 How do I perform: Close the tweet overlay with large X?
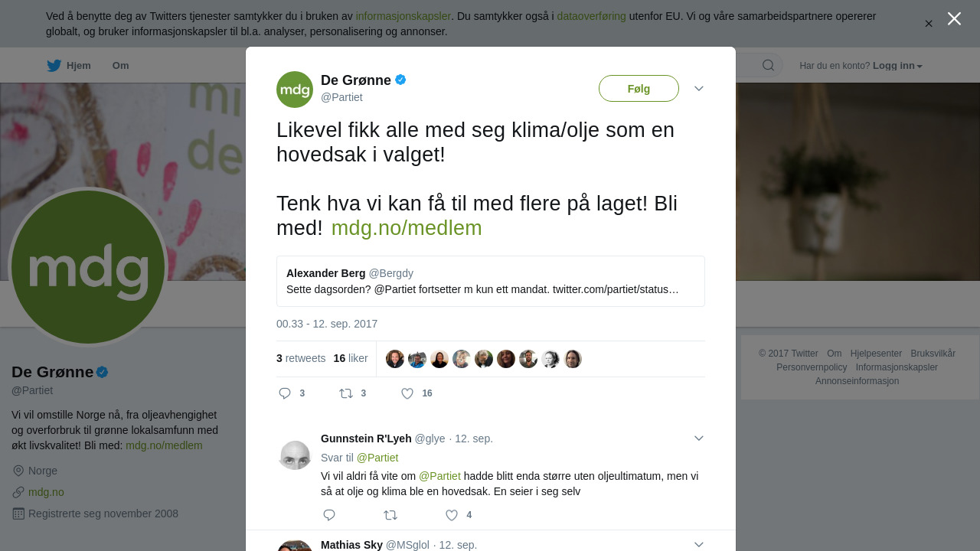coord(954,18)
